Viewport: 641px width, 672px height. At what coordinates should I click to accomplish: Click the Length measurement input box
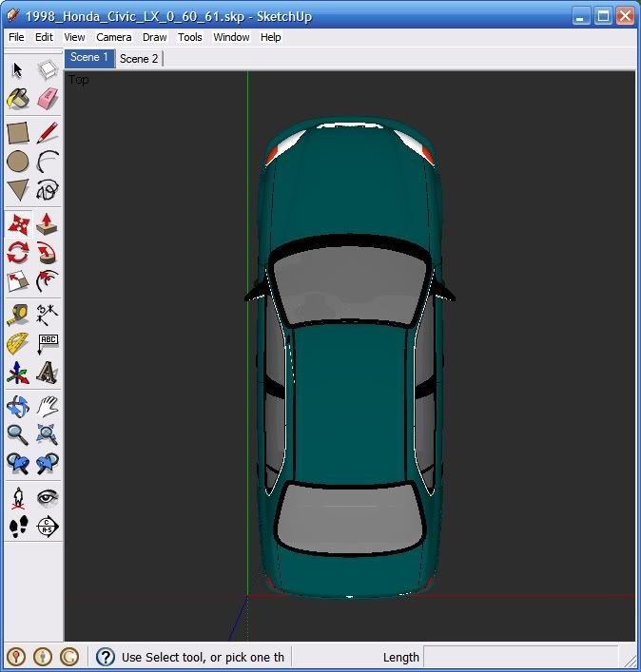(520, 657)
